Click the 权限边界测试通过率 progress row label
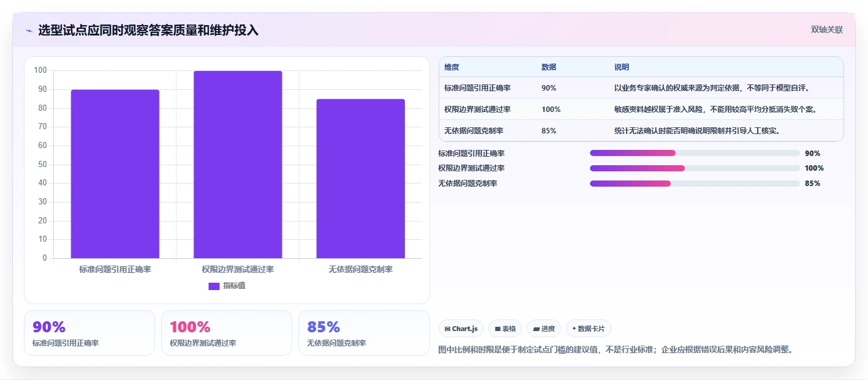 click(x=472, y=168)
